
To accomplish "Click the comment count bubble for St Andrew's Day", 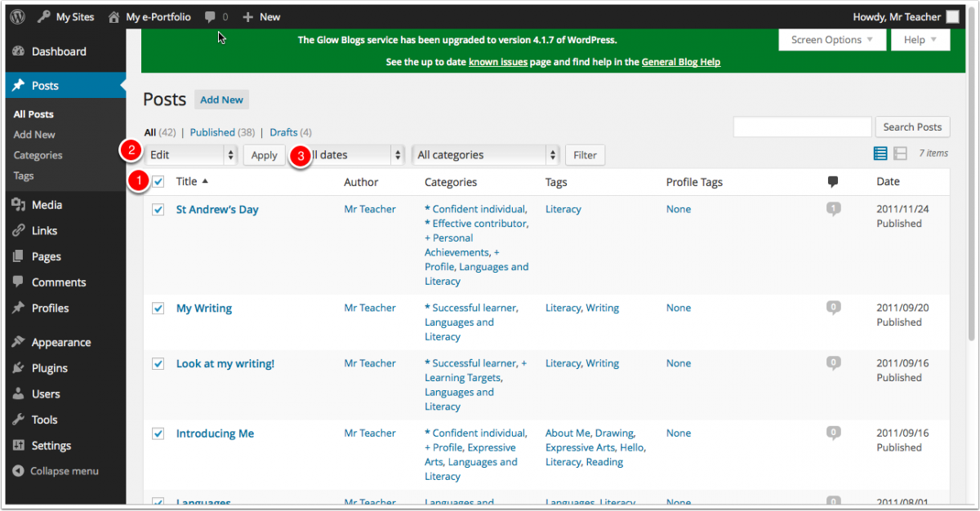I will coord(833,209).
